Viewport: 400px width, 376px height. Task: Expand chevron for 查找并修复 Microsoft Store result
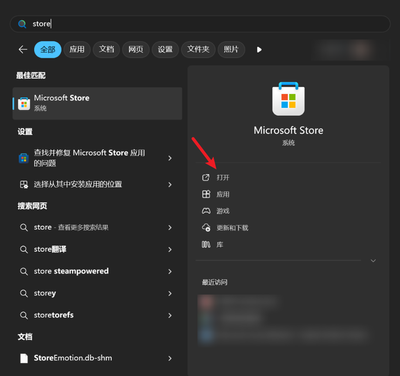click(170, 158)
